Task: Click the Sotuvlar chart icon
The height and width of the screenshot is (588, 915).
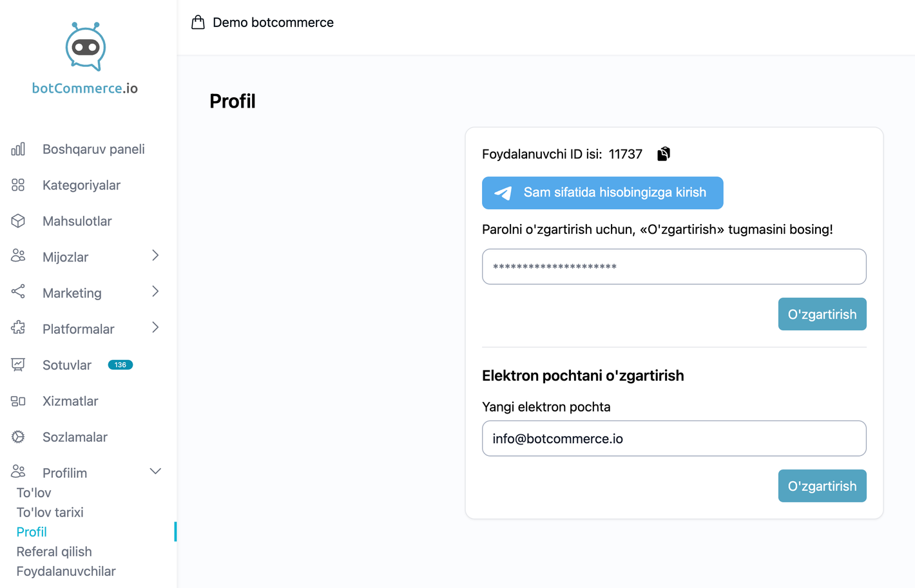Action: 18,365
